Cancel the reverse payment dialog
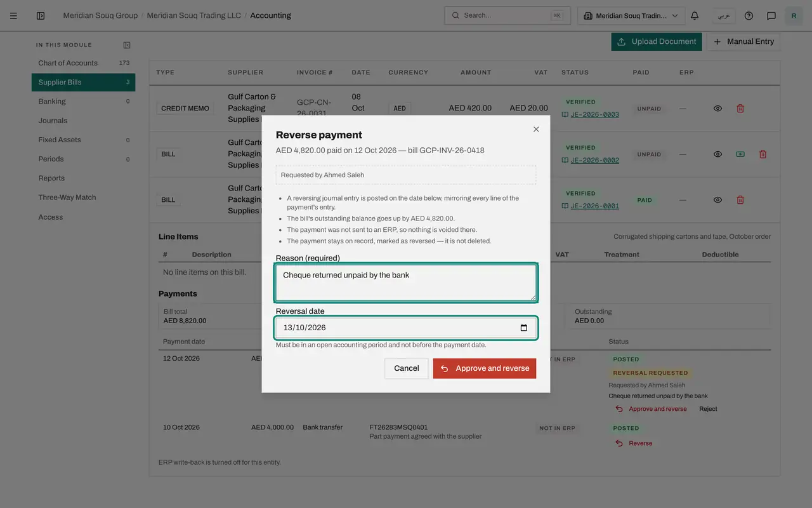 (407, 368)
